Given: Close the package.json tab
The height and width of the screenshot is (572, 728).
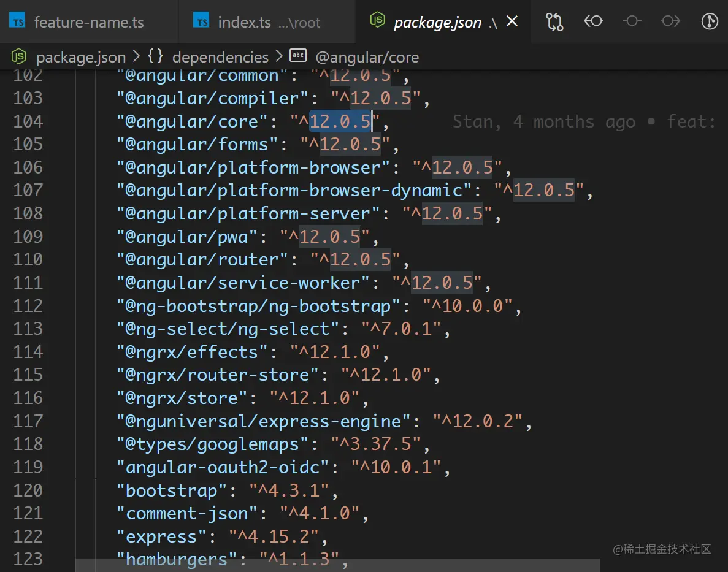Looking at the screenshot, I should pyautogui.click(x=512, y=21).
